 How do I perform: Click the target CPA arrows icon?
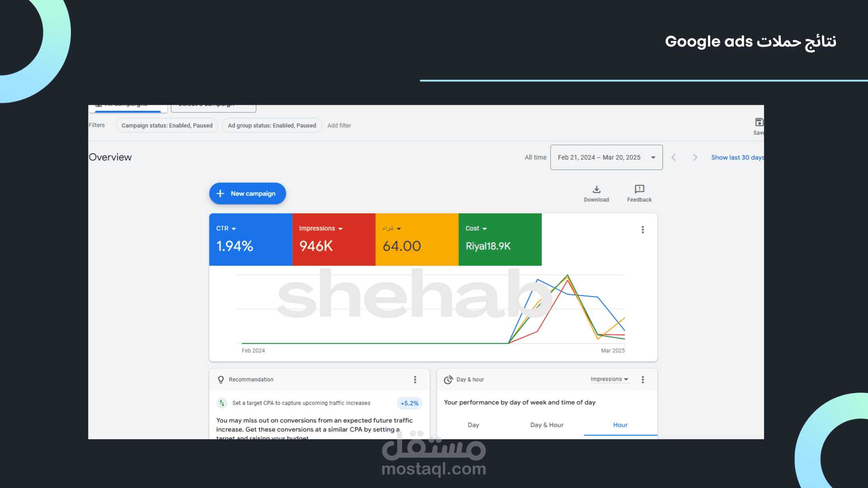pyautogui.click(x=222, y=403)
